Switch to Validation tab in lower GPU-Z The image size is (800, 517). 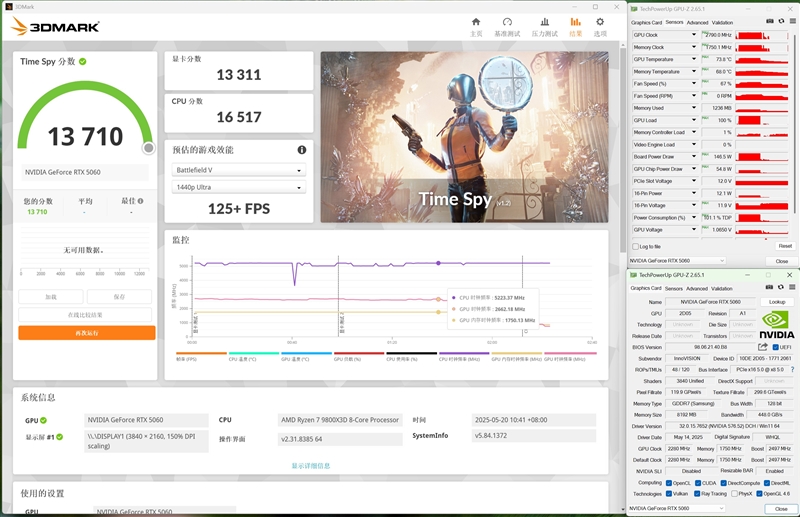tap(721, 288)
